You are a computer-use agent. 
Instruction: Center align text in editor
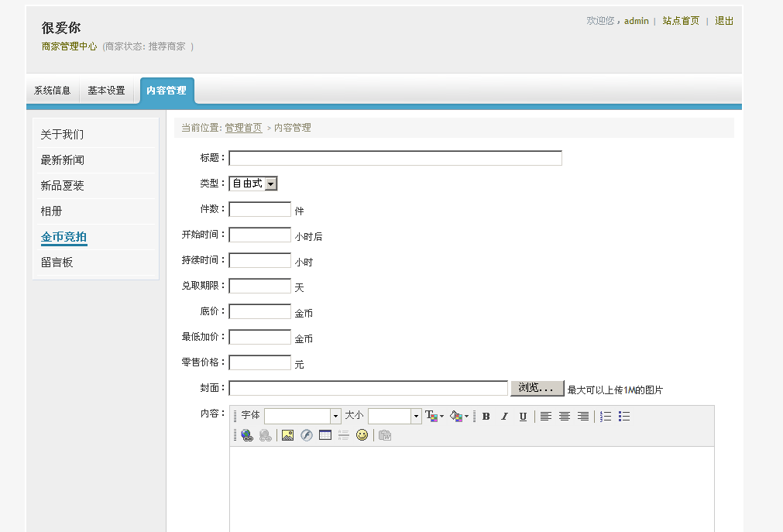(x=565, y=416)
